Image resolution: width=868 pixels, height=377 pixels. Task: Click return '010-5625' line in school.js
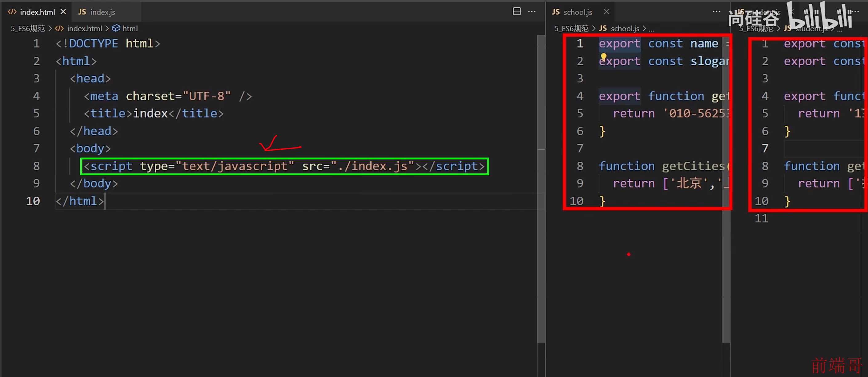coord(671,113)
